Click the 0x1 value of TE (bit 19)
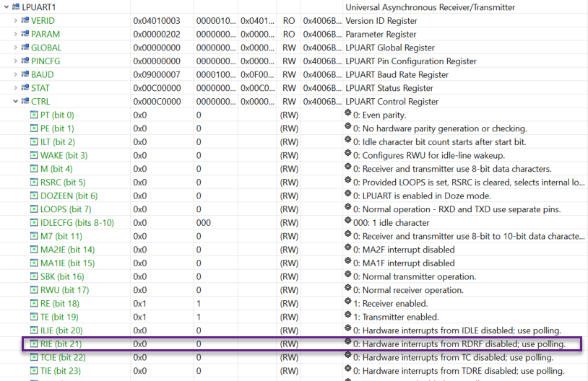The width and height of the screenshot is (588, 381). pos(139,317)
